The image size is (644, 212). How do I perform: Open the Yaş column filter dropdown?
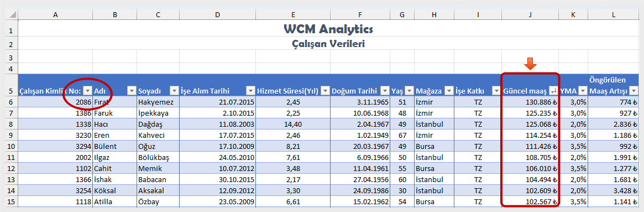[409, 91]
